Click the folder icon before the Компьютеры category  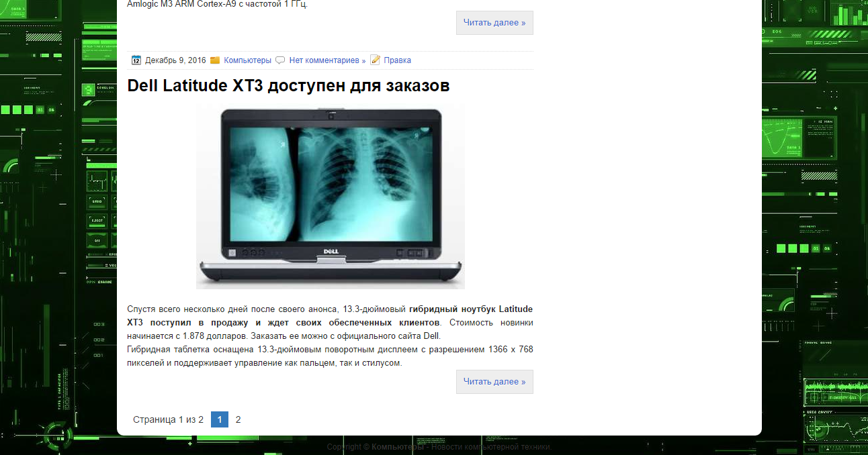click(215, 60)
